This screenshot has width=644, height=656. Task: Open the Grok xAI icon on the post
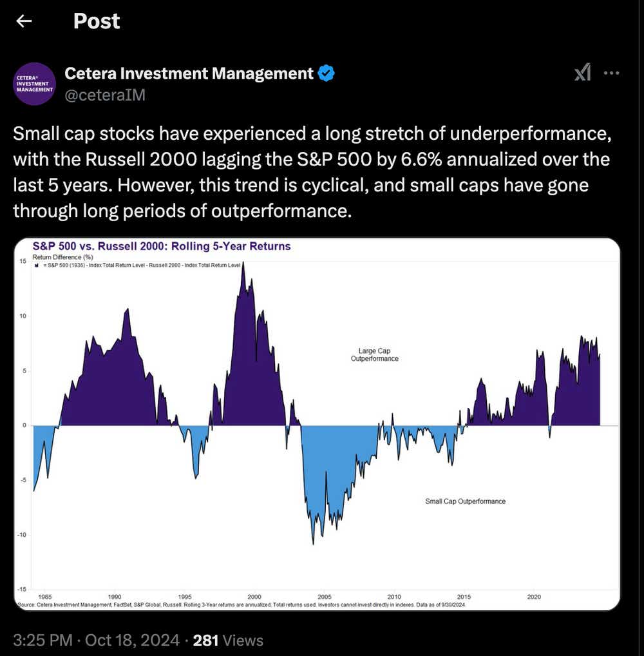pyautogui.click(x=582, y=73)
